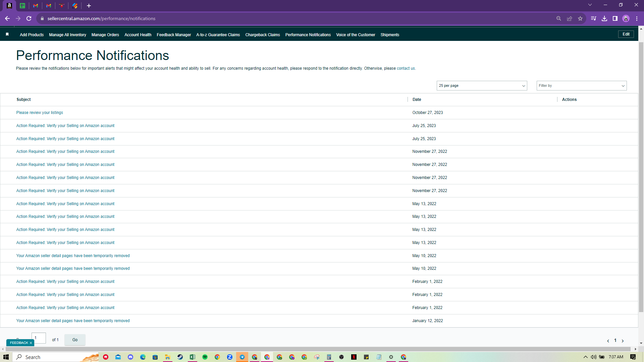
Task: Show hidden system tray icons
Action: pyautogui.click(x=586, y=357)
